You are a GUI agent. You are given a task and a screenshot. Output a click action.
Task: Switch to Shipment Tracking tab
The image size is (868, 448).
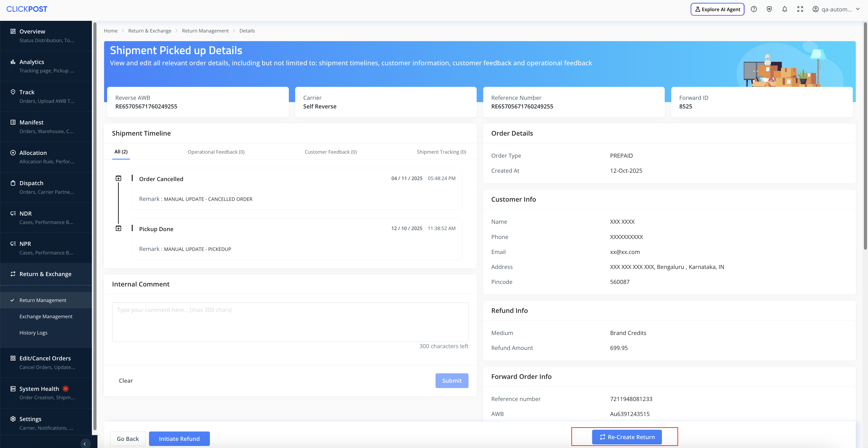(441, 152)
